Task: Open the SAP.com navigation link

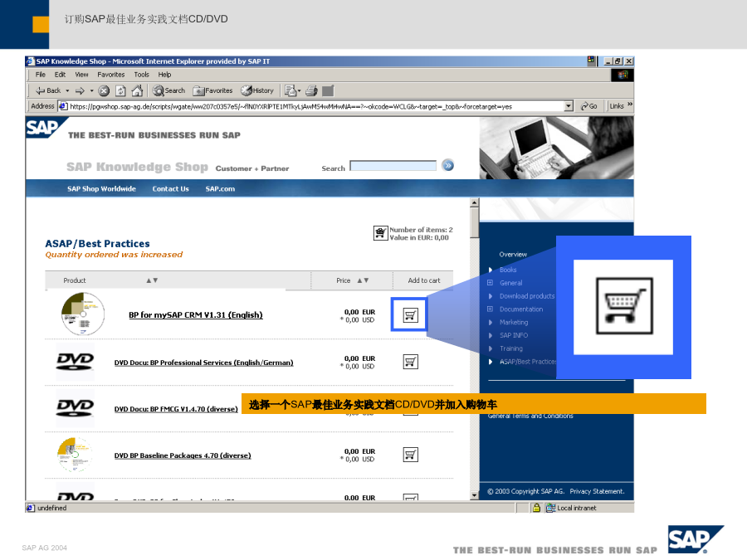Action: click(x=220, y=189)
